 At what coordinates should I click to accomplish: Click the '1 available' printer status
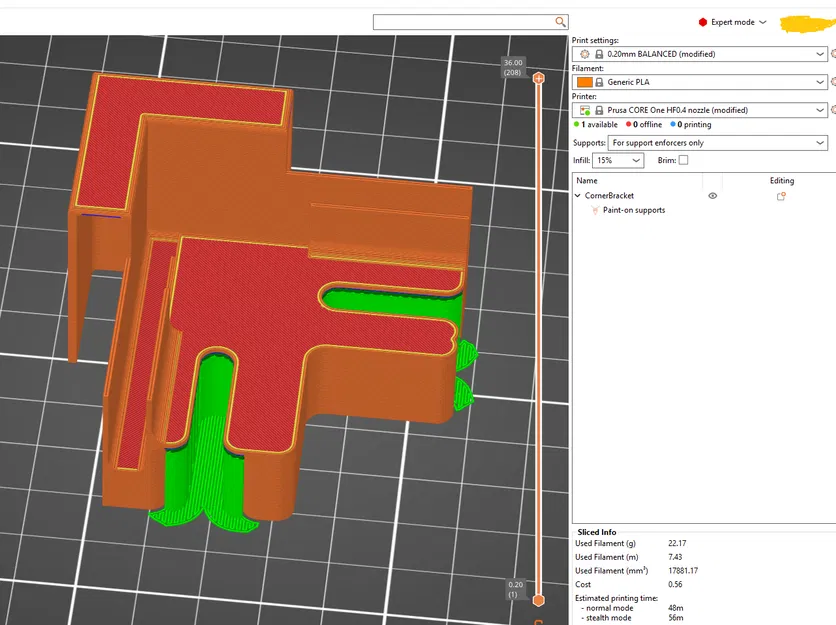point(595,125)
